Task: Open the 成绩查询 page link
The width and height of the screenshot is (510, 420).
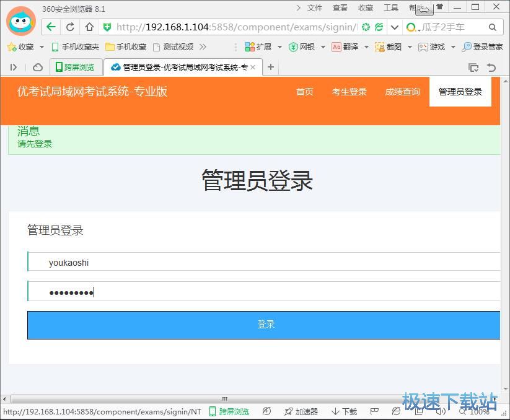Action: (402, 92)
